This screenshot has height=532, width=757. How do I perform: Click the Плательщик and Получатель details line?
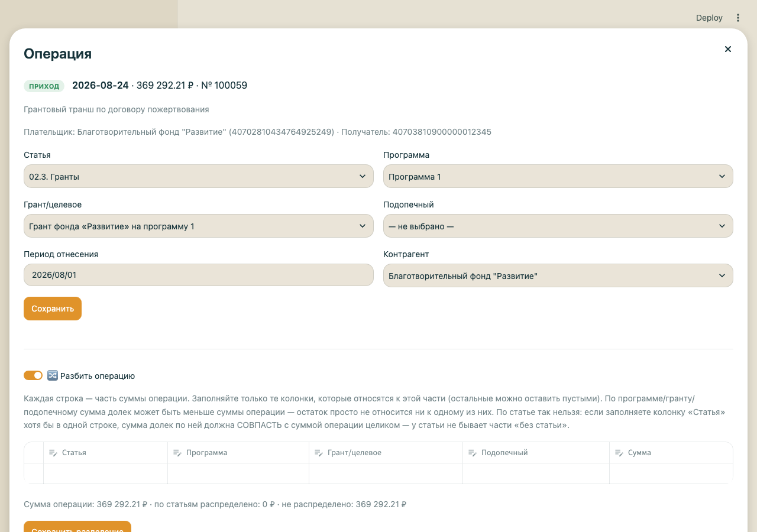257,132
